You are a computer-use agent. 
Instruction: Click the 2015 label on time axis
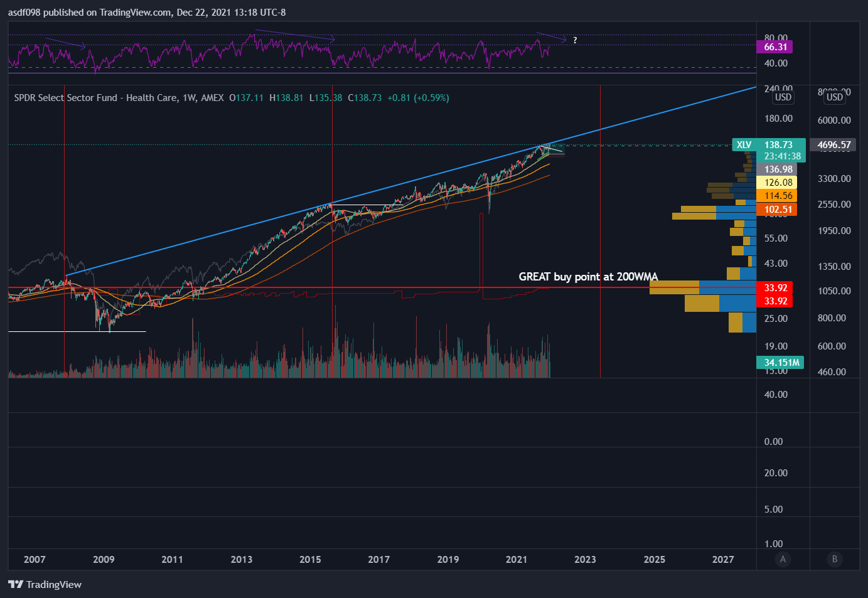tap(310, 560)
